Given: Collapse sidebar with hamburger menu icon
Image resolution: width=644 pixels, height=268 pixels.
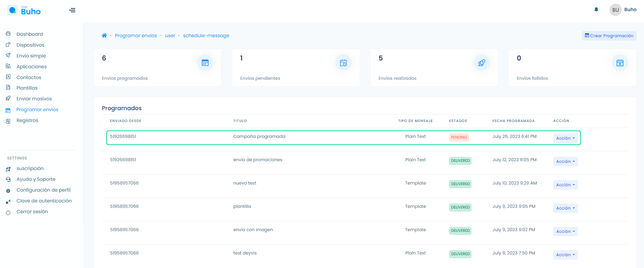Looking at the screenshot, I should 72,10.
